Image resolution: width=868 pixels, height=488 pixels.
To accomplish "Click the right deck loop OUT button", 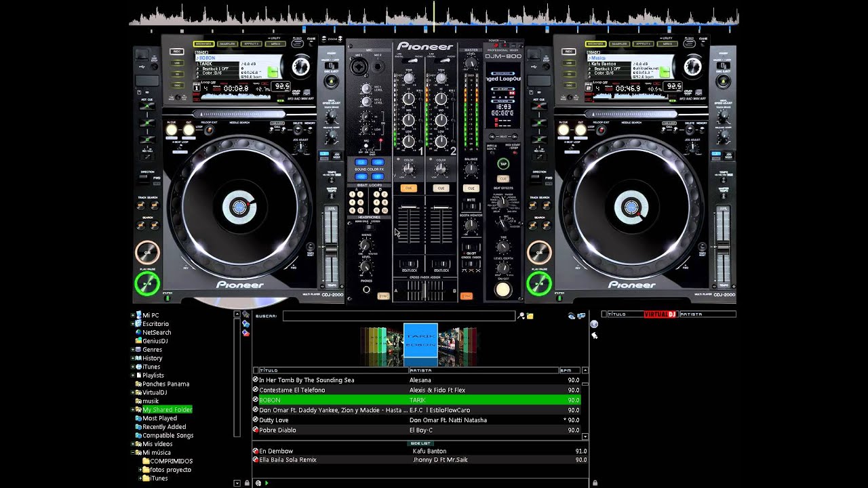I will 580,129.
